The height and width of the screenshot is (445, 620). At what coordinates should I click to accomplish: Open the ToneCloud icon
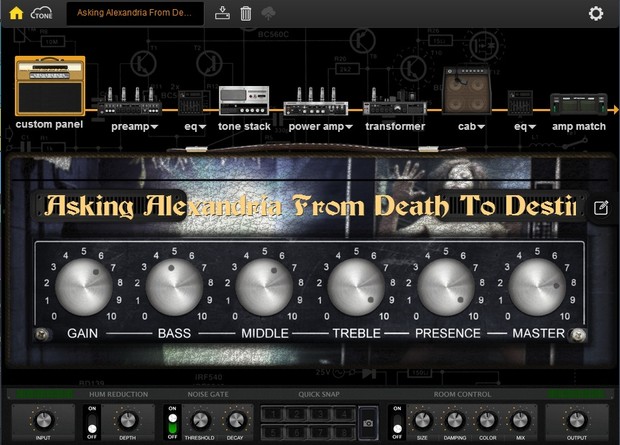tap(42, 13)
